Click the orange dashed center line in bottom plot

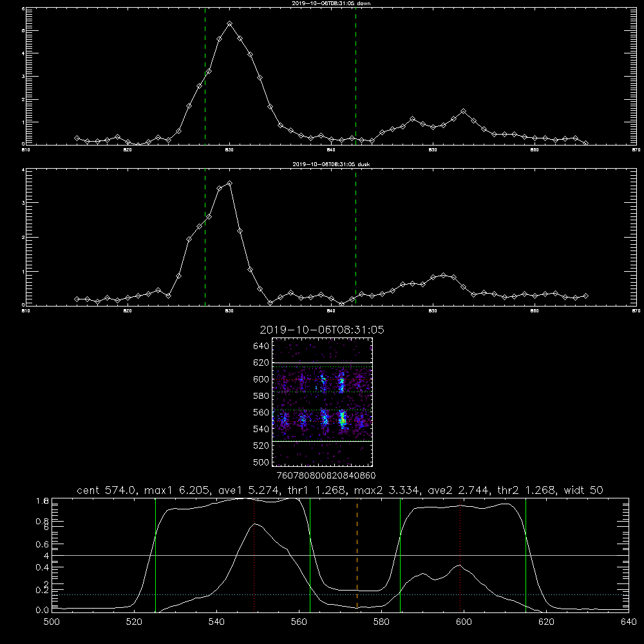[357, 554]
